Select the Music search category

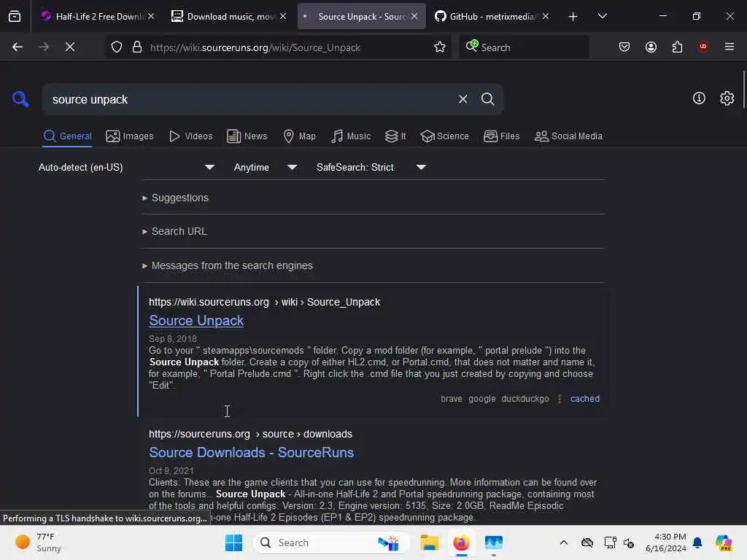point(351,136)
